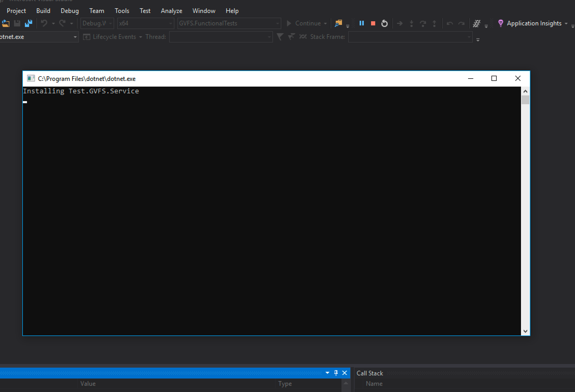Screen dimensions: 575x392
Task: Click console scrollbar down arrow
Action: [x=525, y=331]
